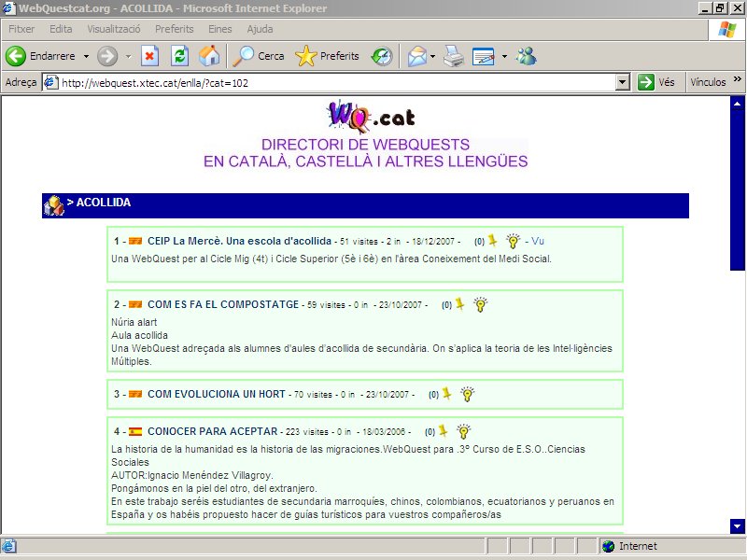Go to home page via house icon
Image resolution: width=747 pixels, height=560 pixels.
click(x=209, y=56)
